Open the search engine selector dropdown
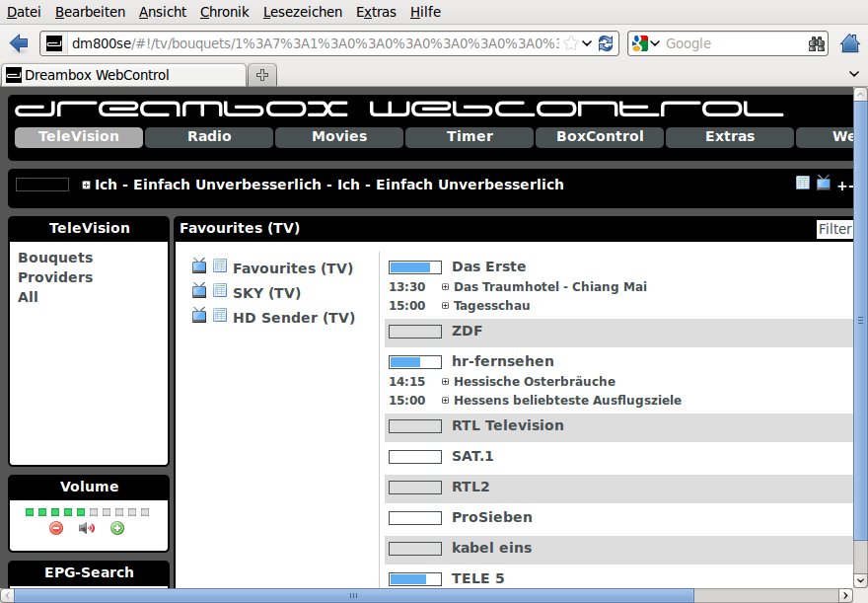 pyautogui.click(x=655, y=43)
